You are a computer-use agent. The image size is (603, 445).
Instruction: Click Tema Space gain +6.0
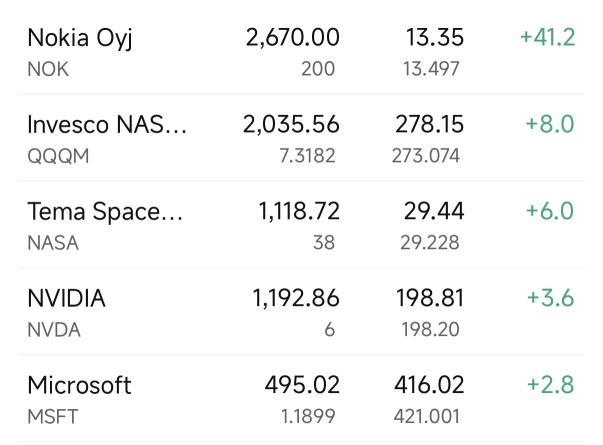[x=550, y=211]
